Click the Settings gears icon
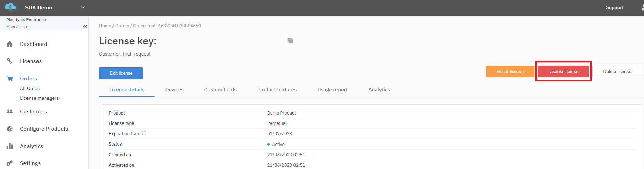 (x=10, y=163)
